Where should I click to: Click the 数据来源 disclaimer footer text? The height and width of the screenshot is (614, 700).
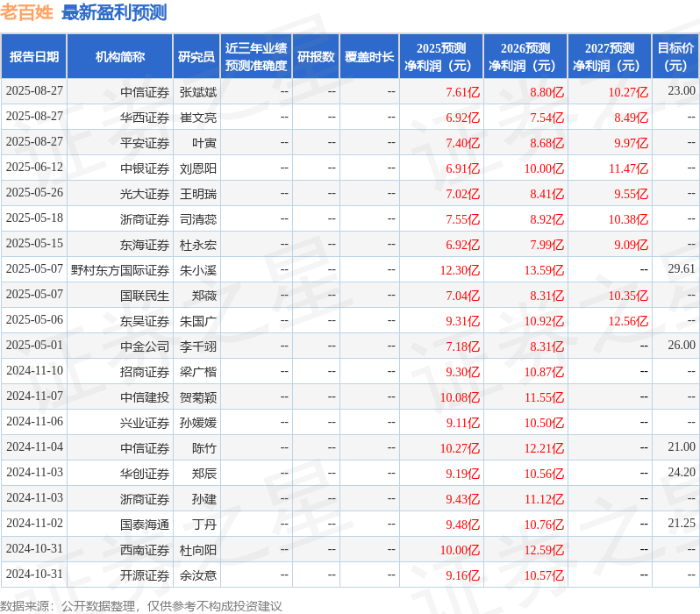pyautogui.click(x=141, y=606)
